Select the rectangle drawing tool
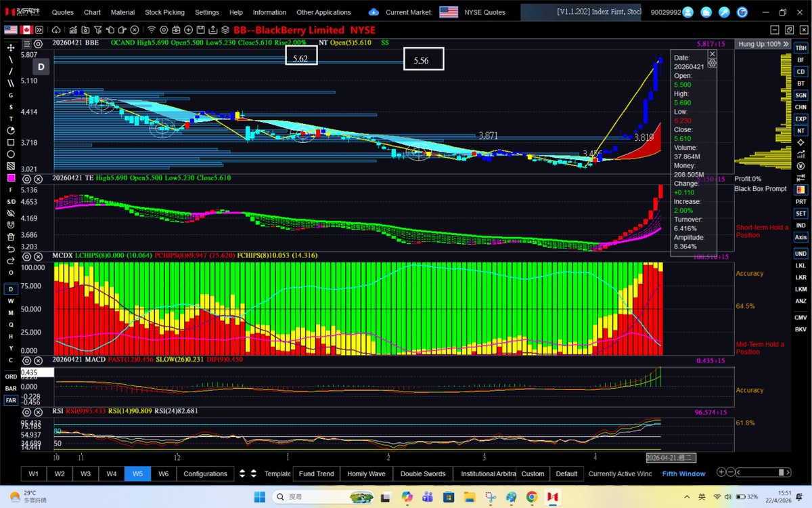This screenshot has height=508, width=812. click(x=11, y=142)
